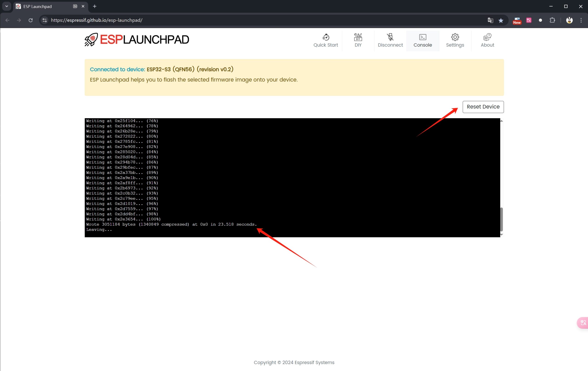The height and width of the screenshot is (371, 588).
Task: Open the Chrome profile avatar menu
Action: point(569,20)
